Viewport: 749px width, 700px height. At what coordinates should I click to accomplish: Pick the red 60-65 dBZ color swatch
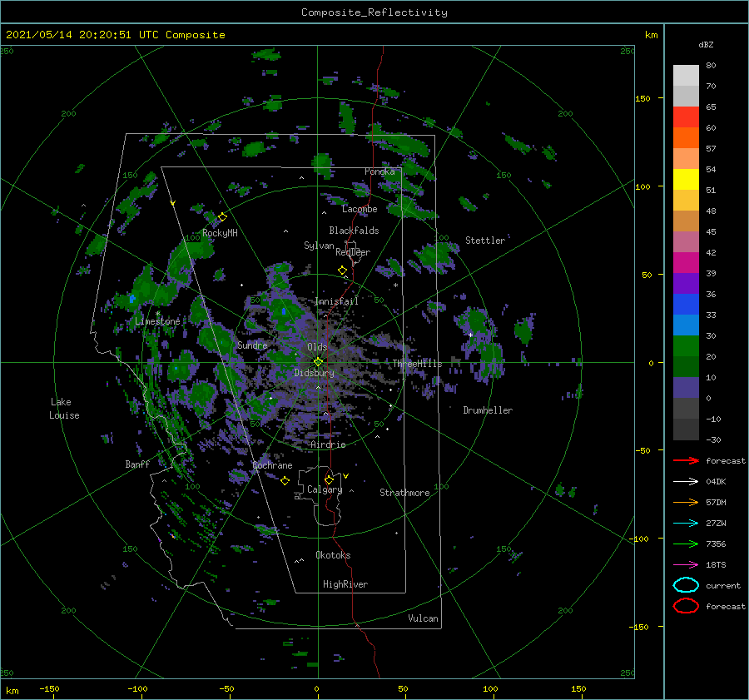click(686, 117)
